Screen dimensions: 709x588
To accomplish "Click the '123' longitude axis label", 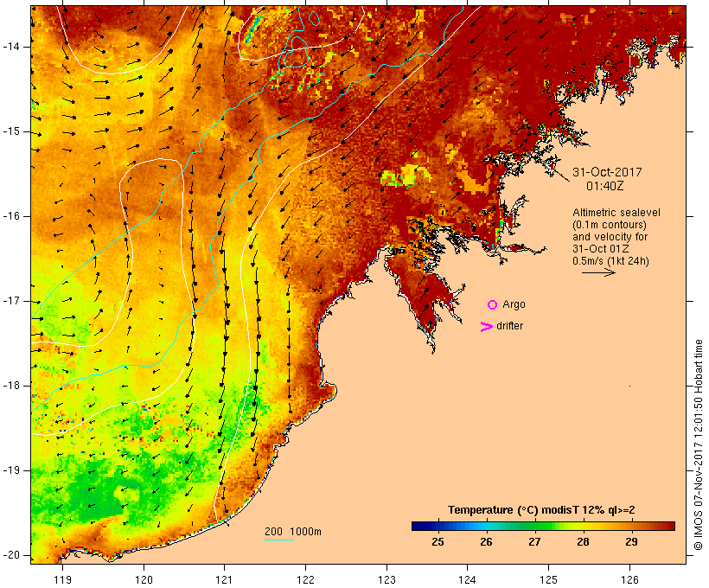I will pos(386,579).
